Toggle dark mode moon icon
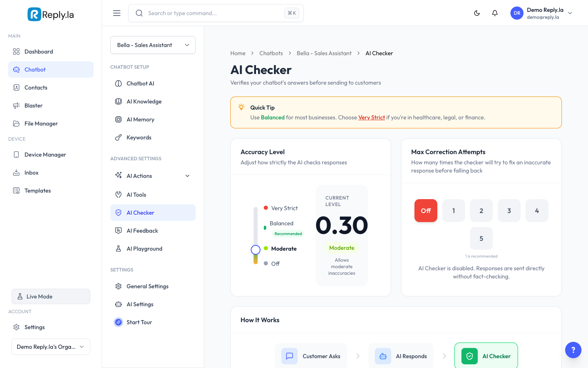 (477, 13)
